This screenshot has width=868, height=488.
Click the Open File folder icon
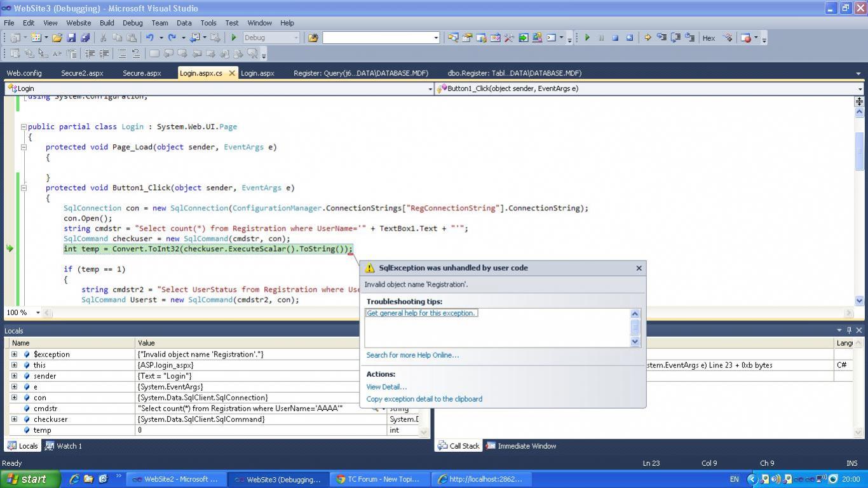57,37
